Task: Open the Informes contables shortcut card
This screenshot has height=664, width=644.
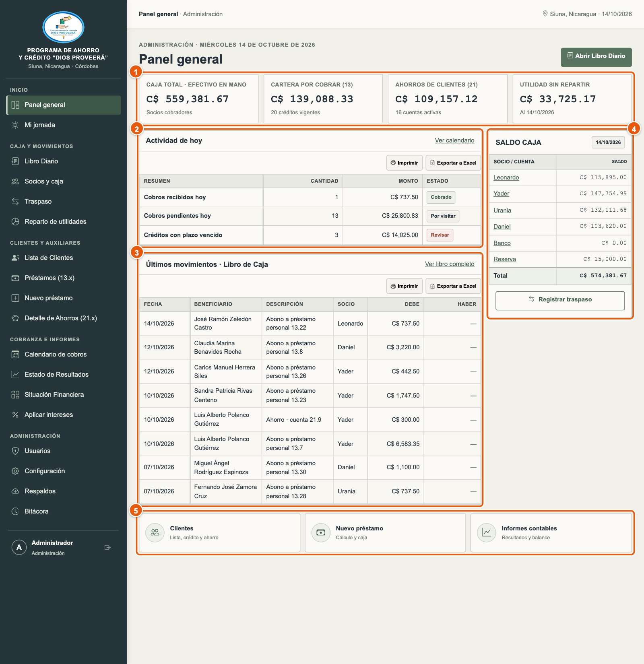Action: click(x=551, y=532)
